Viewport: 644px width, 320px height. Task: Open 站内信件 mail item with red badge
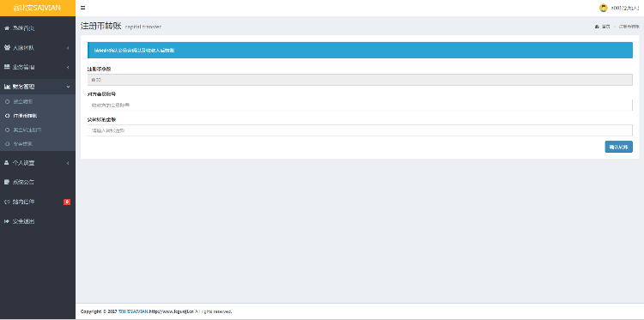pos(38,202)
